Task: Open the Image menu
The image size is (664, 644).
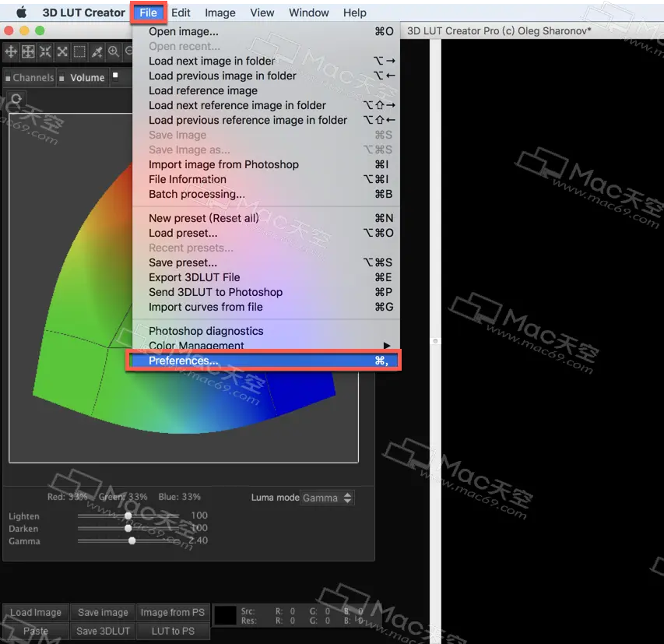Action: click(220, 12)
